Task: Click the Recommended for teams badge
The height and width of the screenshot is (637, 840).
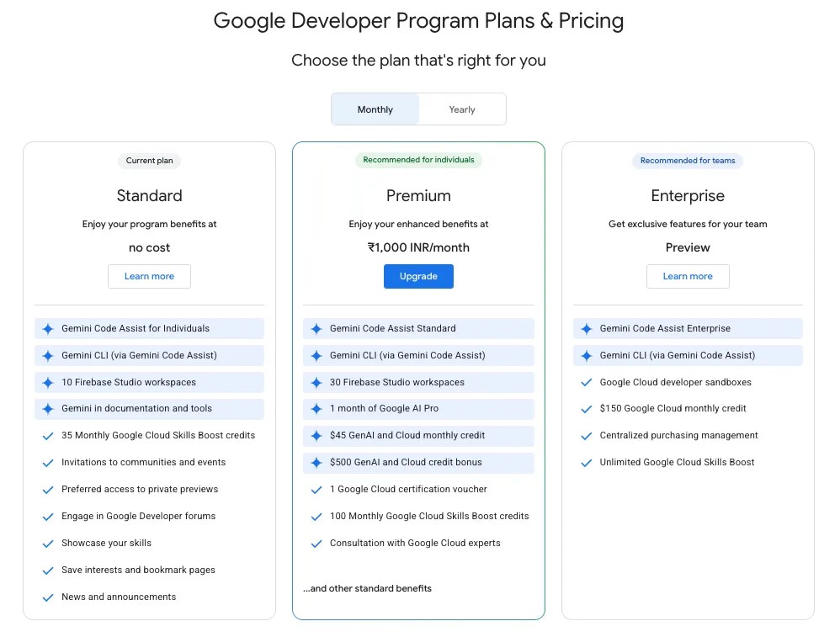Action: (x=688, y=161)
